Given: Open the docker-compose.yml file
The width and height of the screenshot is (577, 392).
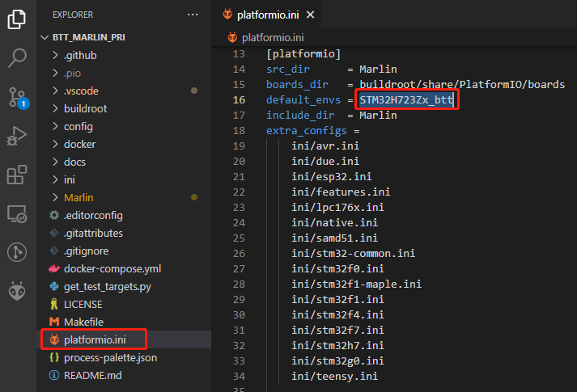Looking at the screenshot, I should click(112, 268).
